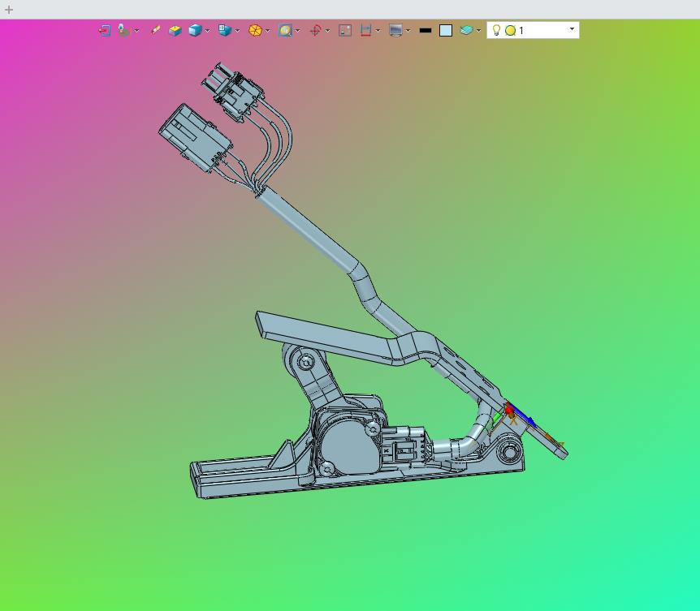Screen dimensions: 700x611
Task: Click the value "1" in the layer box
Action: (x=521, y=30)
